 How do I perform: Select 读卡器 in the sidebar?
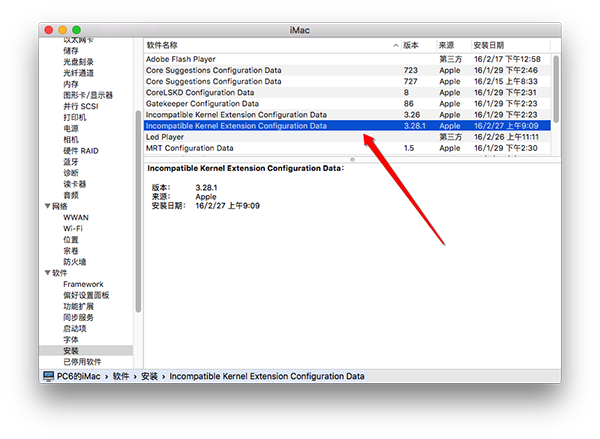pyautogui.click(x=75, y=184)
